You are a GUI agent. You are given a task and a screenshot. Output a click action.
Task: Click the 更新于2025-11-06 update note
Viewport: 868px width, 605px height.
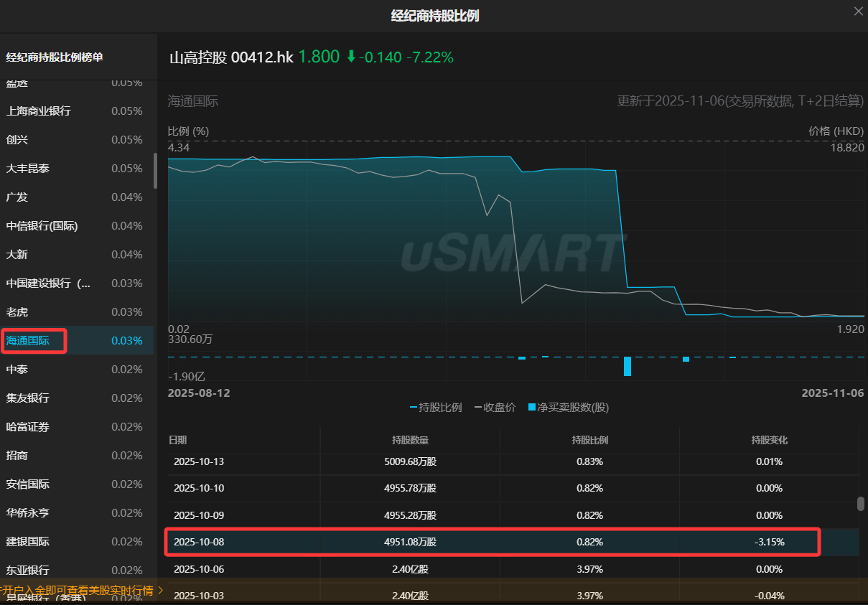(x=740, y=101)
